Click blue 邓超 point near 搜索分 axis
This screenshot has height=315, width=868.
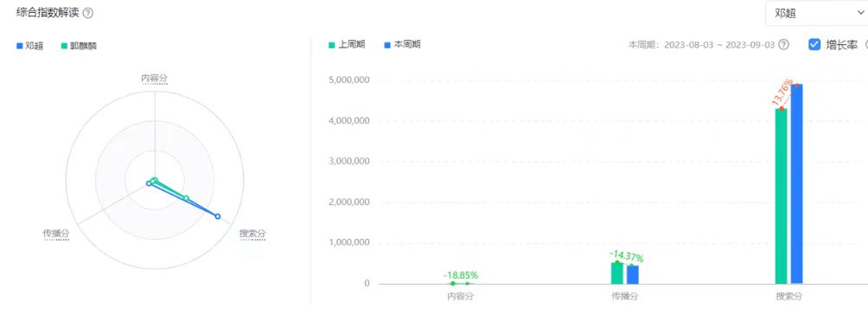pyautogui.click(x=218, y=216)
